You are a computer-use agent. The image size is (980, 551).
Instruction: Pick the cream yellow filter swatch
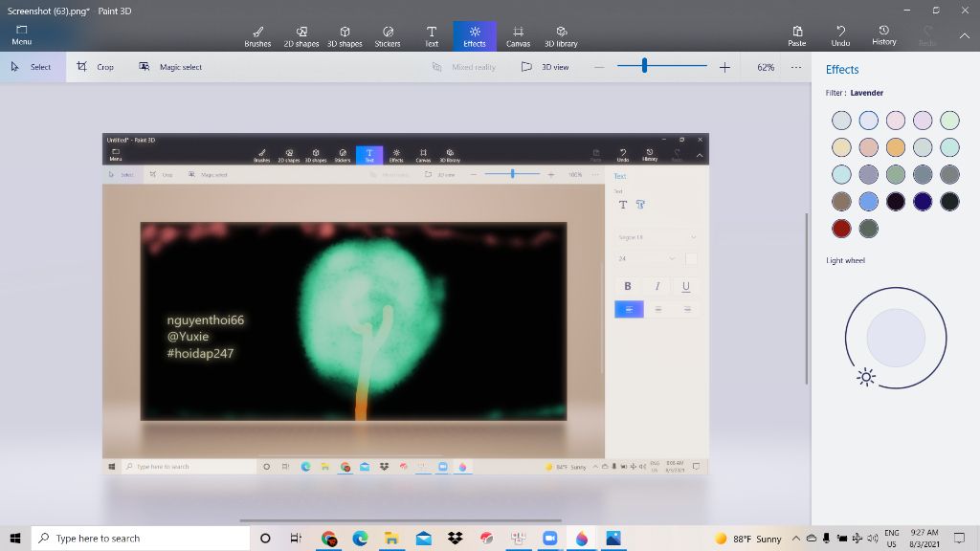pyautogui.click(x=841, y=146)
